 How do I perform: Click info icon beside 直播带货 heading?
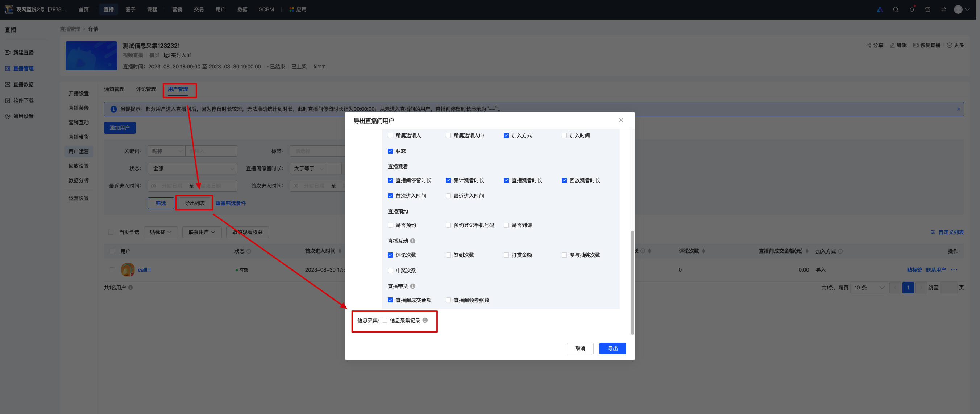click(413, 286)
